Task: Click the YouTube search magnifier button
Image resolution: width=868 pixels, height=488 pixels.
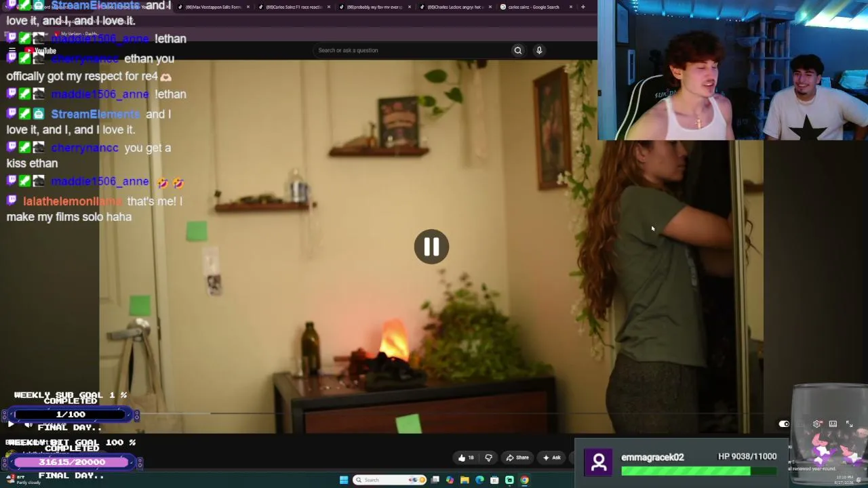Action: 517,50
